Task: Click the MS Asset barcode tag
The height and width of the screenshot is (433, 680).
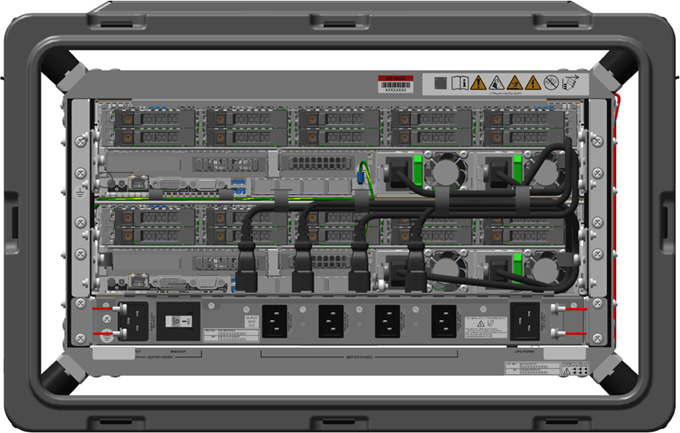Action: point(396,84)
